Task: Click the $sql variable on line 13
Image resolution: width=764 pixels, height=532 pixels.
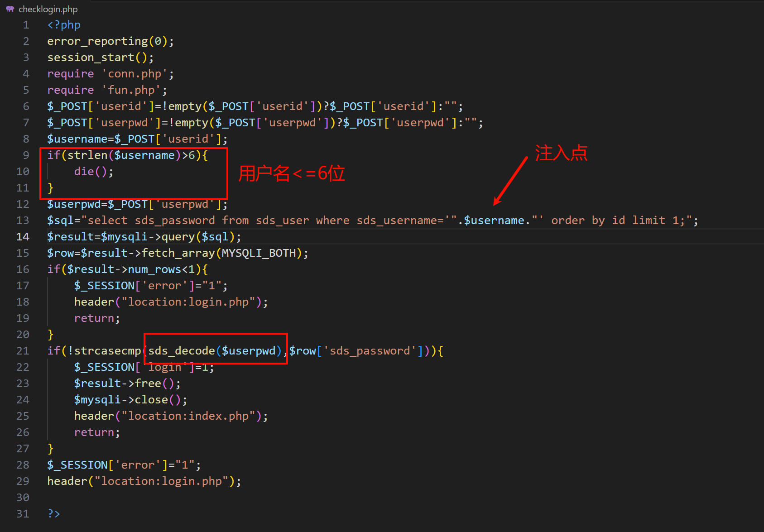Action: tap(60, 220)
